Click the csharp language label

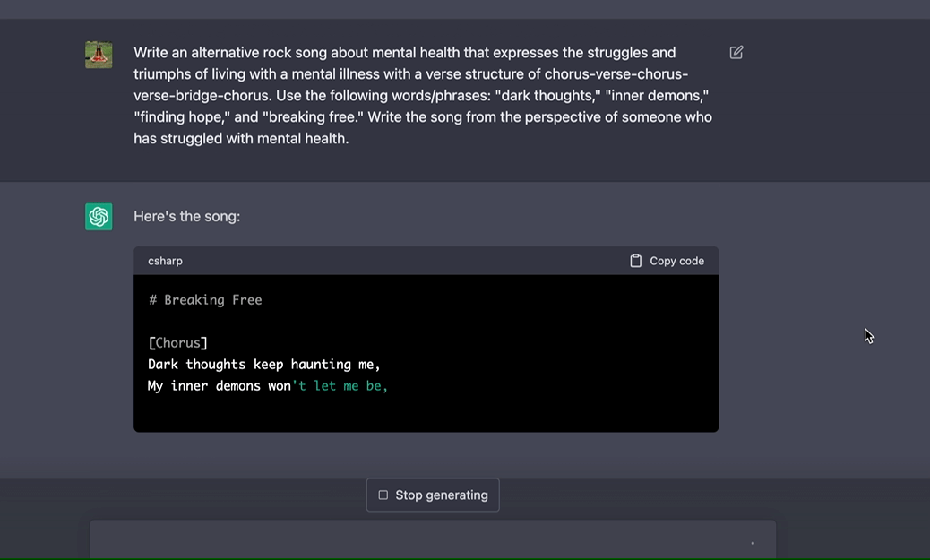[x=165, y=261]
